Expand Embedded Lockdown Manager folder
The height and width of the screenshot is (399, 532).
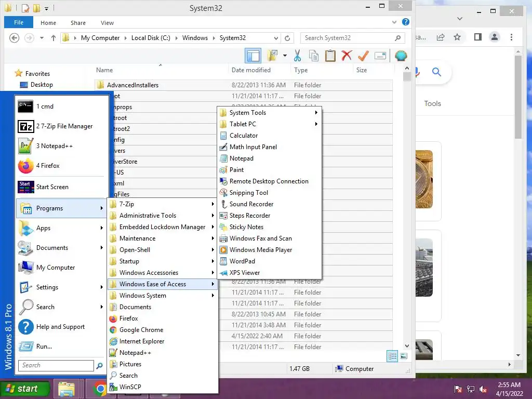pyautogui.click(x=163, y=227)
